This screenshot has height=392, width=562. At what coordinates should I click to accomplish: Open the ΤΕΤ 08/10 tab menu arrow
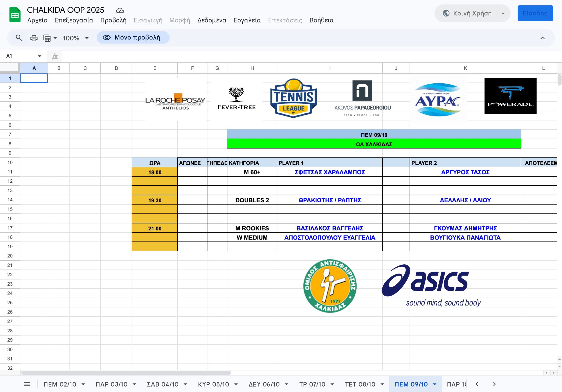[382, 384]
